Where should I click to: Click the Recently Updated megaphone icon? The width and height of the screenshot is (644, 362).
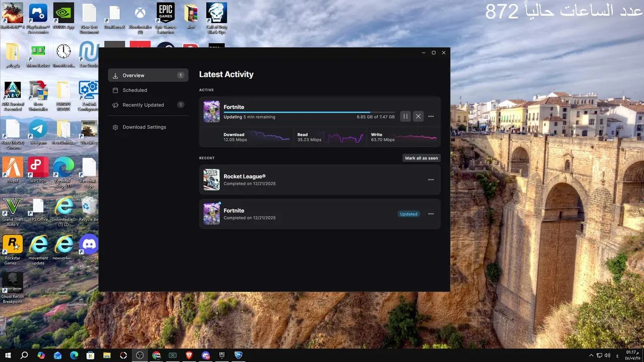click(115, 105)
